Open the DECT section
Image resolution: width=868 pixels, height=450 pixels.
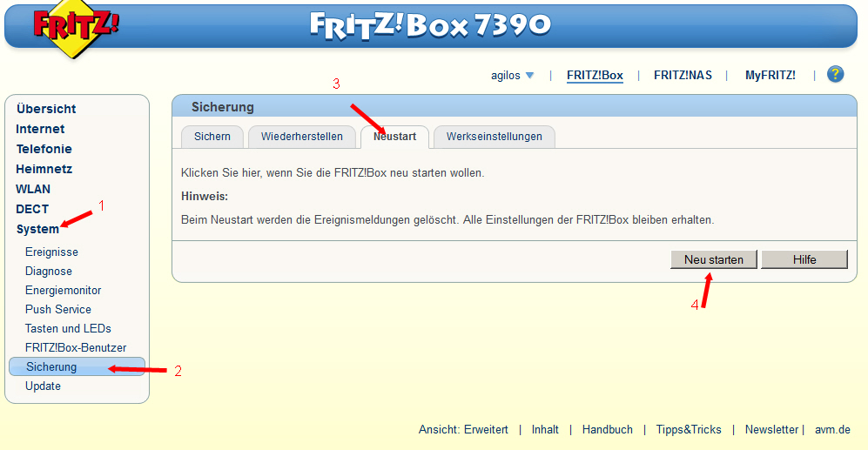coord(32,209)
